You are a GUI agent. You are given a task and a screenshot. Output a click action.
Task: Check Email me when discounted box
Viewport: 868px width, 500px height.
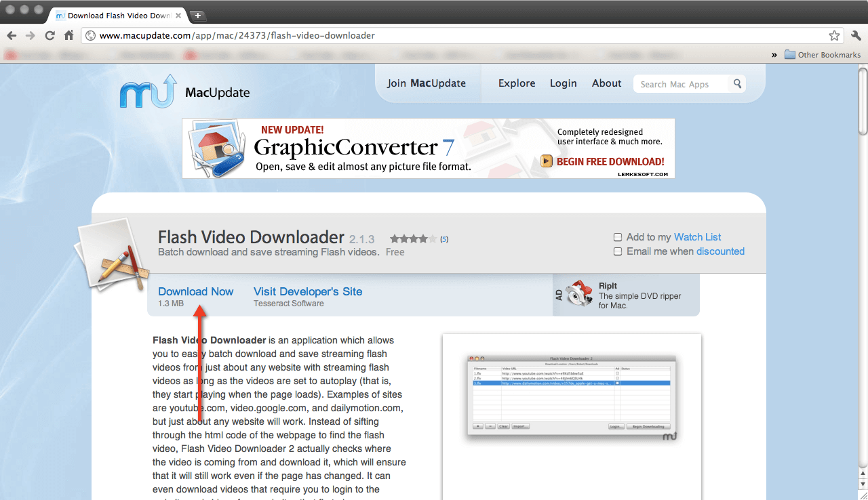(618, 251)
